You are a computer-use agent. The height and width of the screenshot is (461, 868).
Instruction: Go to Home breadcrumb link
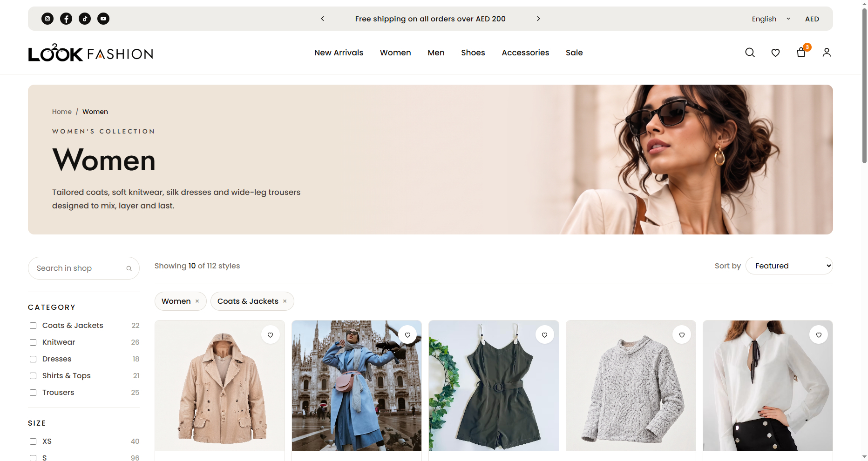tap(62, 112)
